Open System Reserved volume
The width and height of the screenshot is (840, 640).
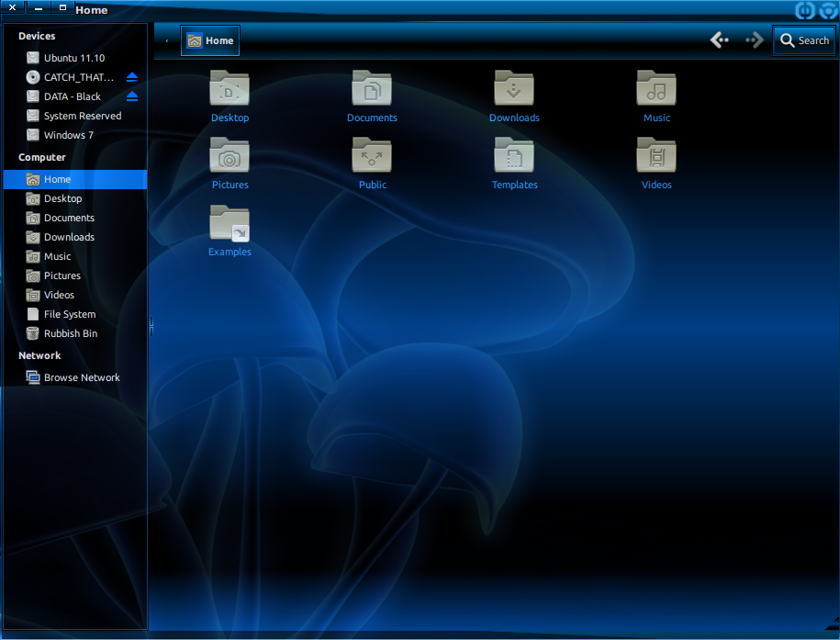click(75, 116)
